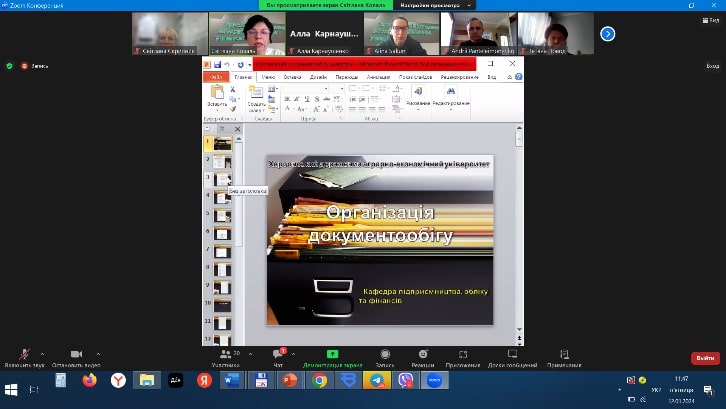726x409 pixels.
Task: Open PowerPoint Help question mark
Action: tap(519, 77)
